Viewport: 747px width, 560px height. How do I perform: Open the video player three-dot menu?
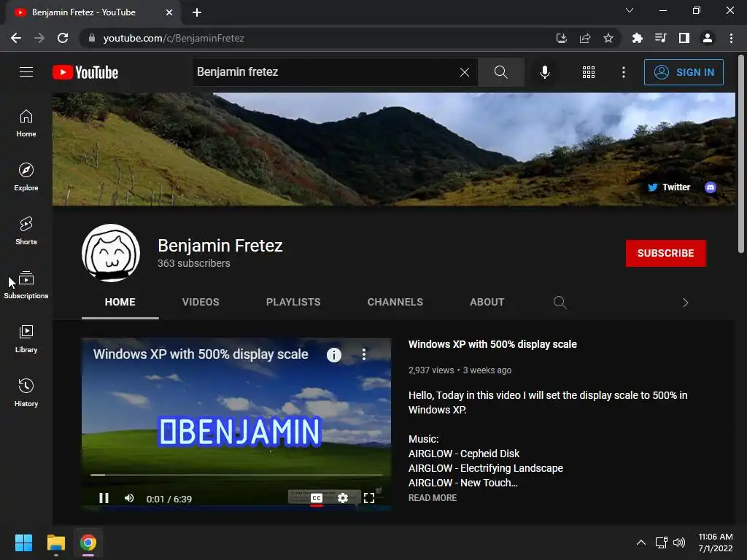364,354
